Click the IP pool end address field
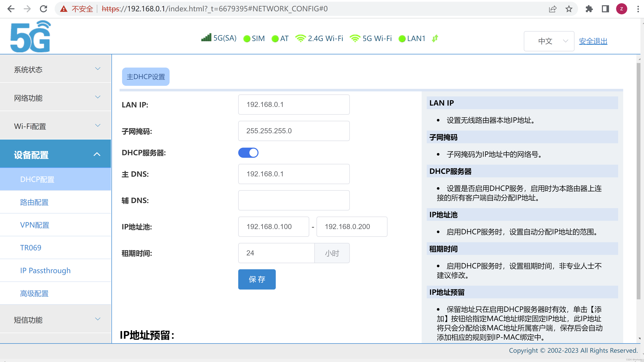Image resolution: width=644 pixels, height=362 pixels. (352, 227)
